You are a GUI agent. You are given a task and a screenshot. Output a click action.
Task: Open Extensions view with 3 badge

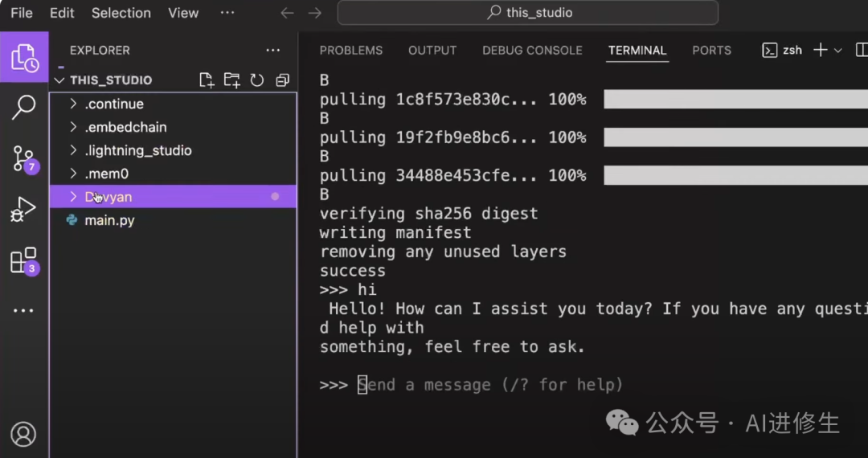pyautogui.click(x=24, y=260)
